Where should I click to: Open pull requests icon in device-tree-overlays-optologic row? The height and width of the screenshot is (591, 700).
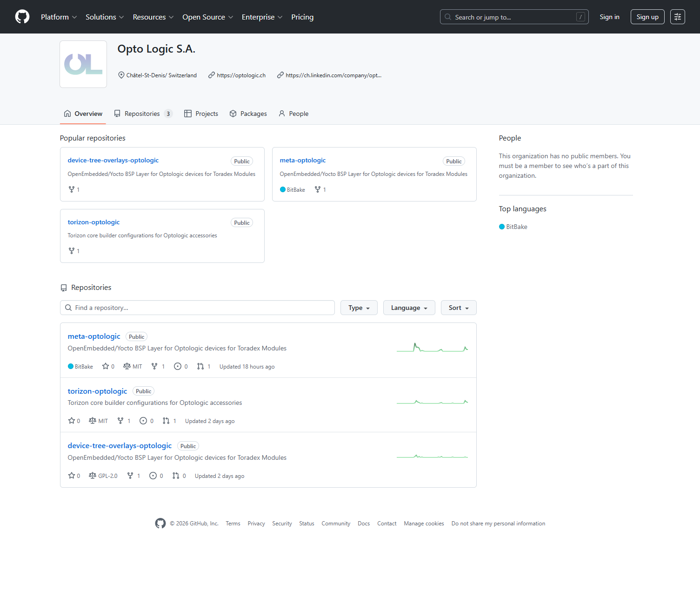pyautogui.click(x=176, y=476)
